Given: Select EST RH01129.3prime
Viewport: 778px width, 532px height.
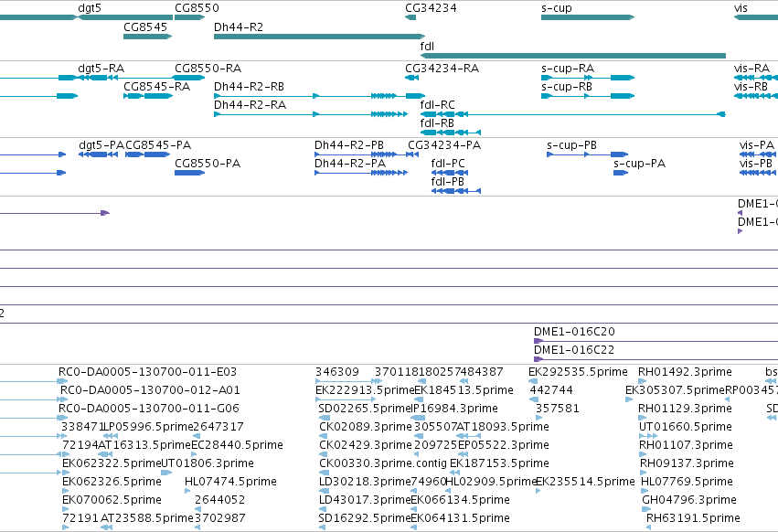Looking at the screenshot, I should [x=685, y=409].
